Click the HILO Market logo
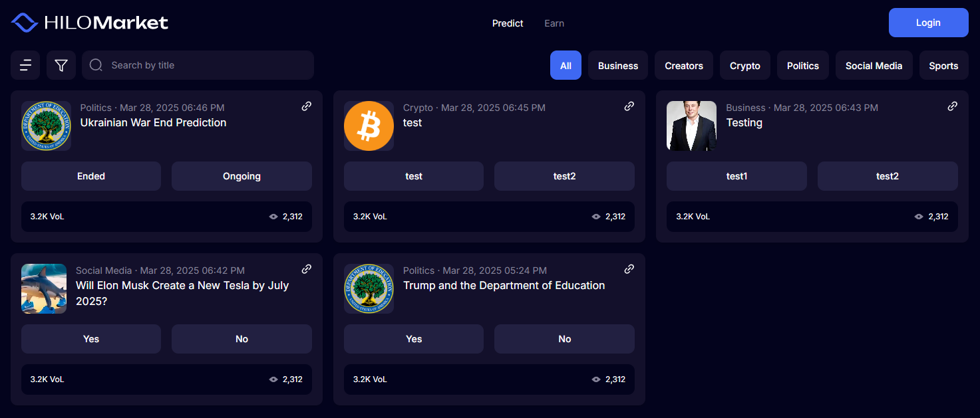 pos(90,23)
